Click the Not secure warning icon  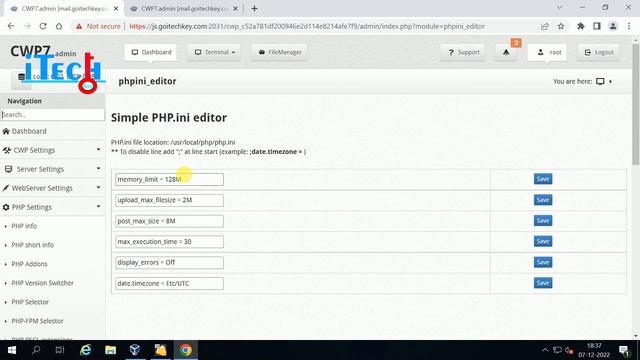tap(79, 26)
